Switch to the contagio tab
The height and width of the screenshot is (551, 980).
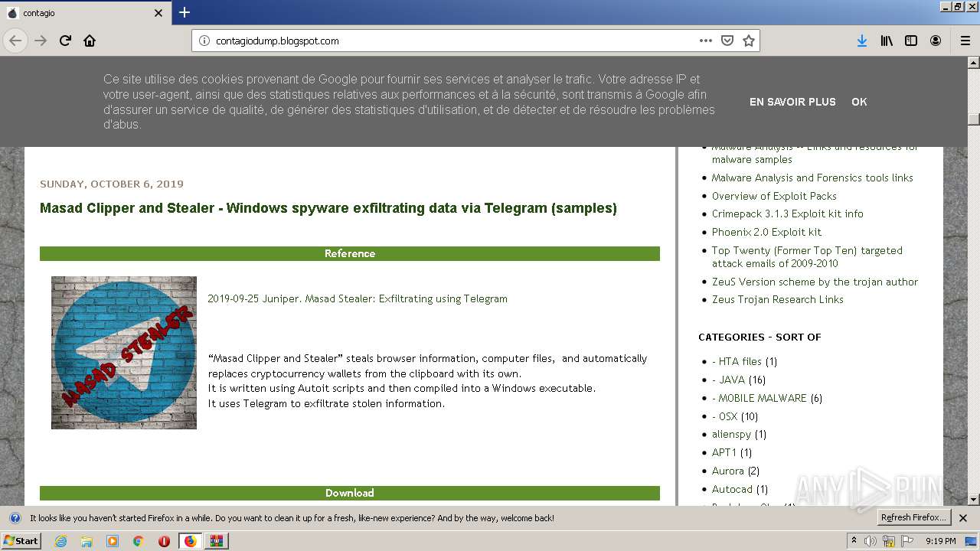click(84, 13)
